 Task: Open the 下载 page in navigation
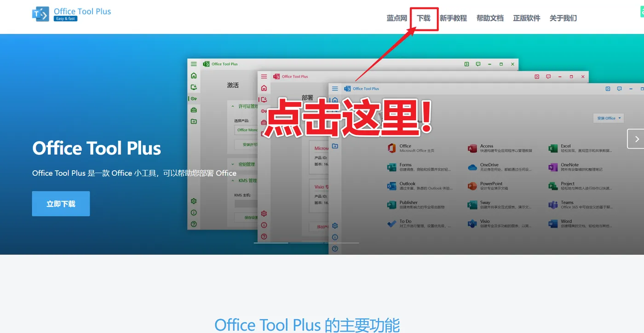click(x=424, y=18)
